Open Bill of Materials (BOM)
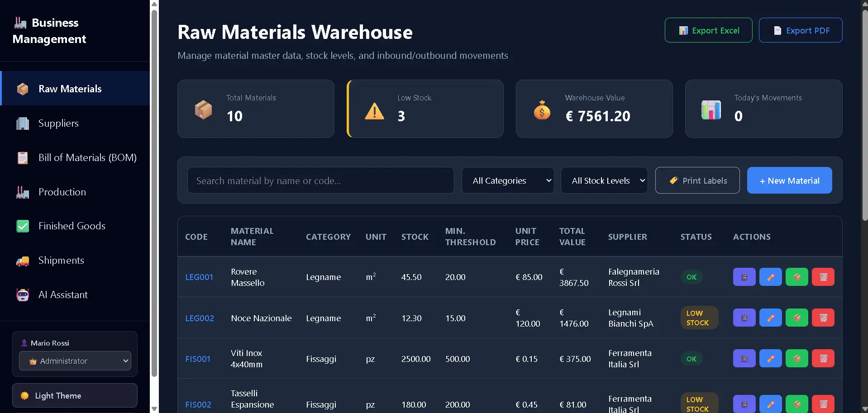 click(x=75, y=157)
